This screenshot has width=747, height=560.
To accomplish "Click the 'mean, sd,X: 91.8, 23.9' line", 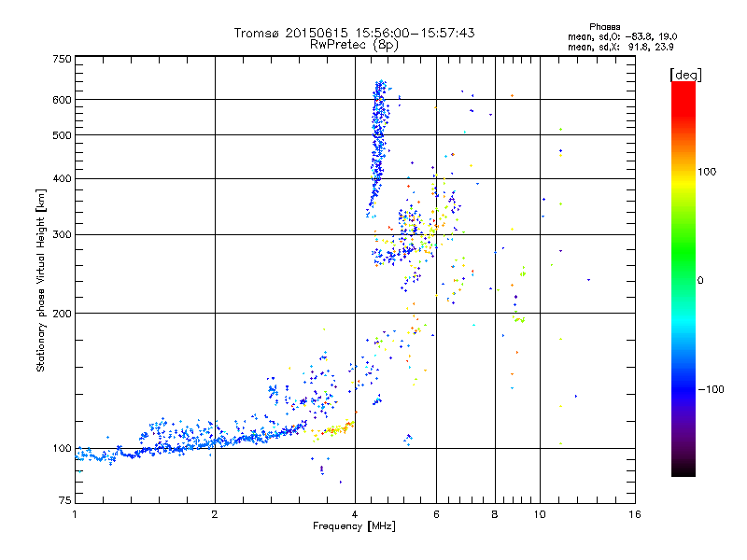I will [621, 48].
